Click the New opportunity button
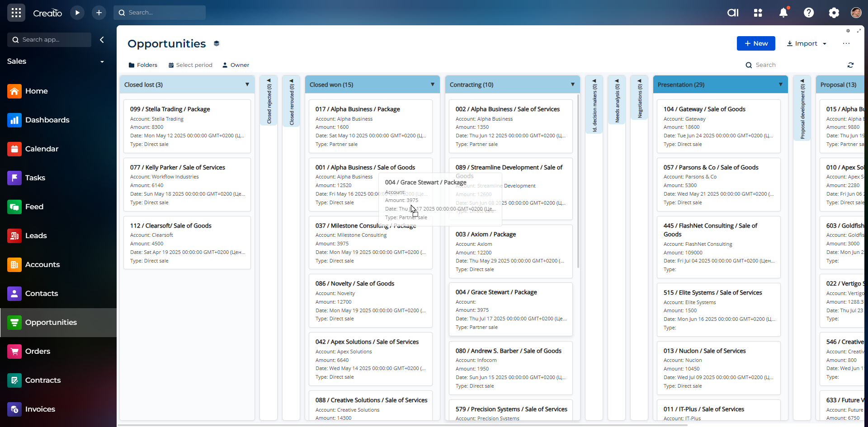The image size is (868, 427). click(756, 43)
